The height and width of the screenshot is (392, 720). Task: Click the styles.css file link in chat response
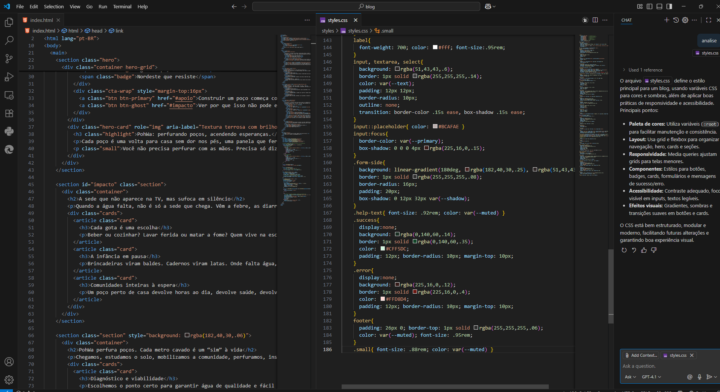[x=657, y=81]
